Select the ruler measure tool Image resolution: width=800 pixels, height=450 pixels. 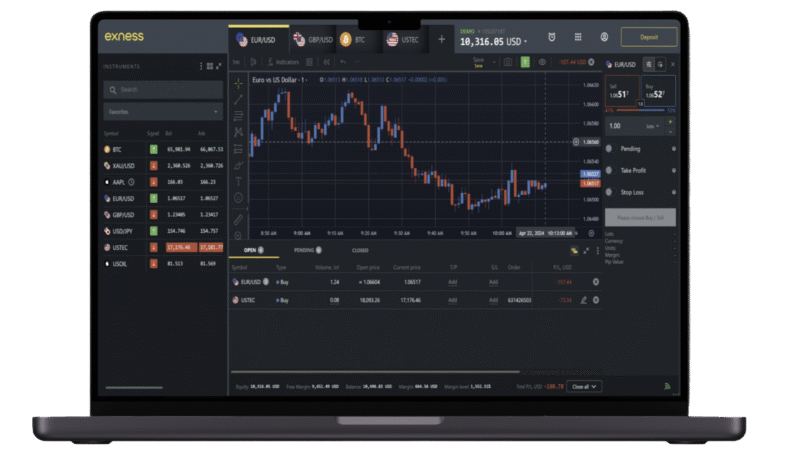[238, 219]
